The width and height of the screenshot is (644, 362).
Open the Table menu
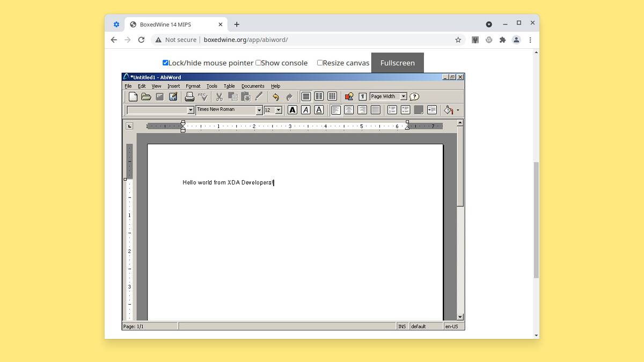pos(229,86)
